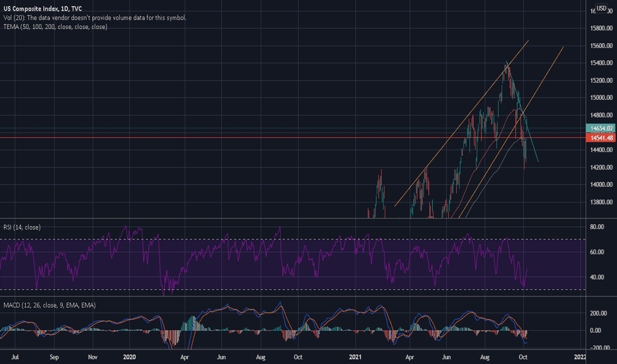Image resolution: width=617 pixels, height=364 pixels.
Task: Click the RSI 80.00 scale label
Action: coord(597,226)
